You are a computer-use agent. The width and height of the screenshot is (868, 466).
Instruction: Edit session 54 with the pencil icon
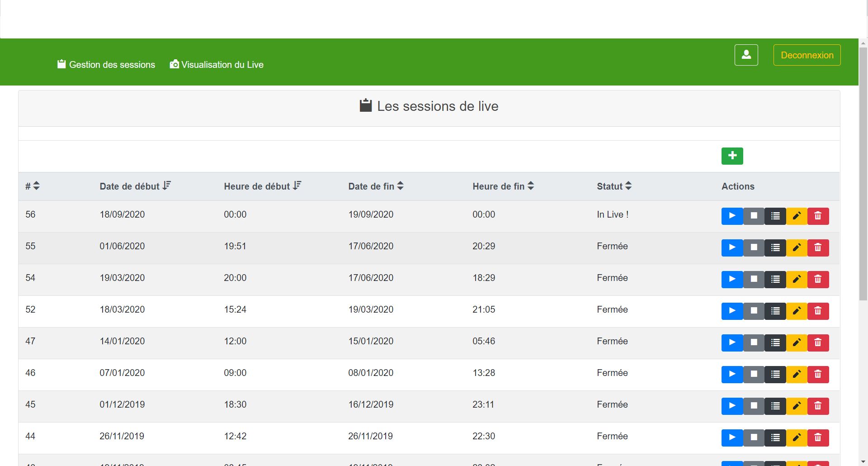[x=797, y=280]
